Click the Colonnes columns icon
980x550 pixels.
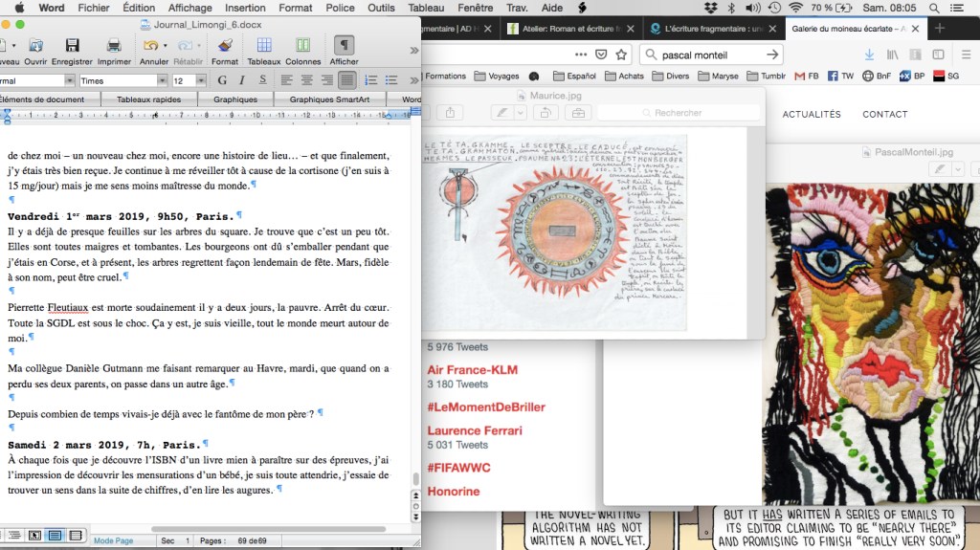point(302,46)
